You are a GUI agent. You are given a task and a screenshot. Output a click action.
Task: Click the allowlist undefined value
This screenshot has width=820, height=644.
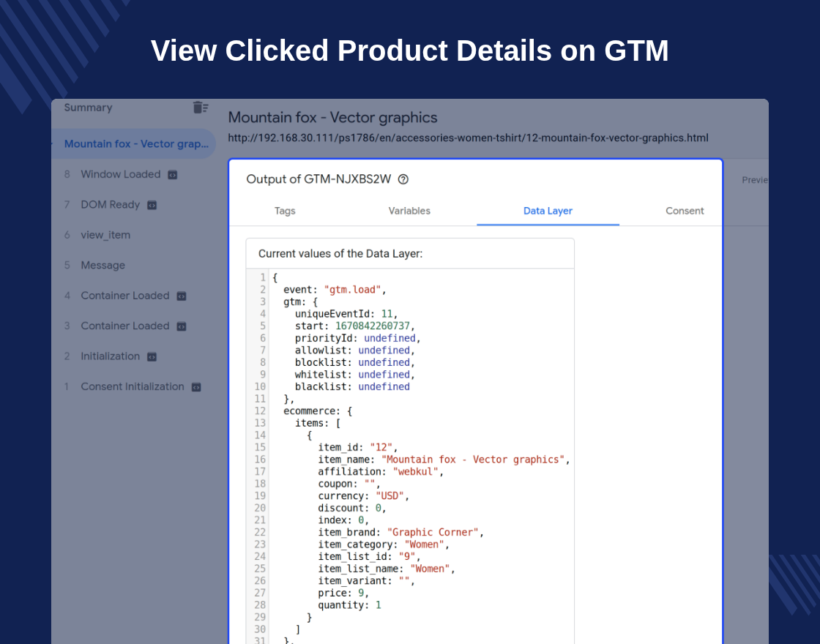tap(384, 351)
